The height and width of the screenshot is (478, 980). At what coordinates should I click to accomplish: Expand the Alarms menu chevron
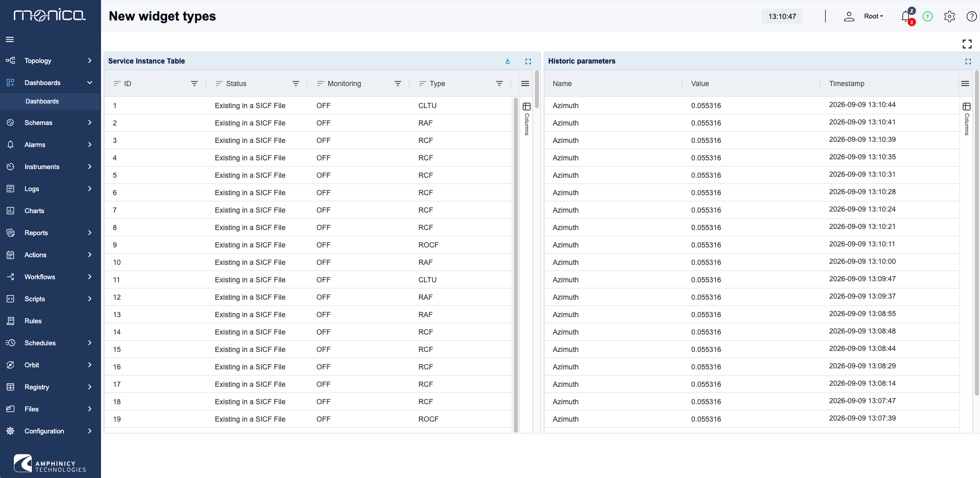(90, 144)
